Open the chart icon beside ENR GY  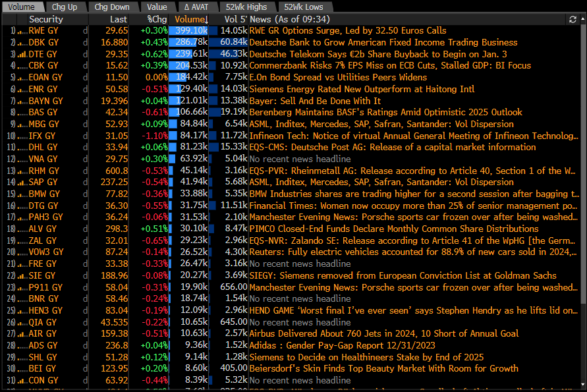[x=22, y=90]
